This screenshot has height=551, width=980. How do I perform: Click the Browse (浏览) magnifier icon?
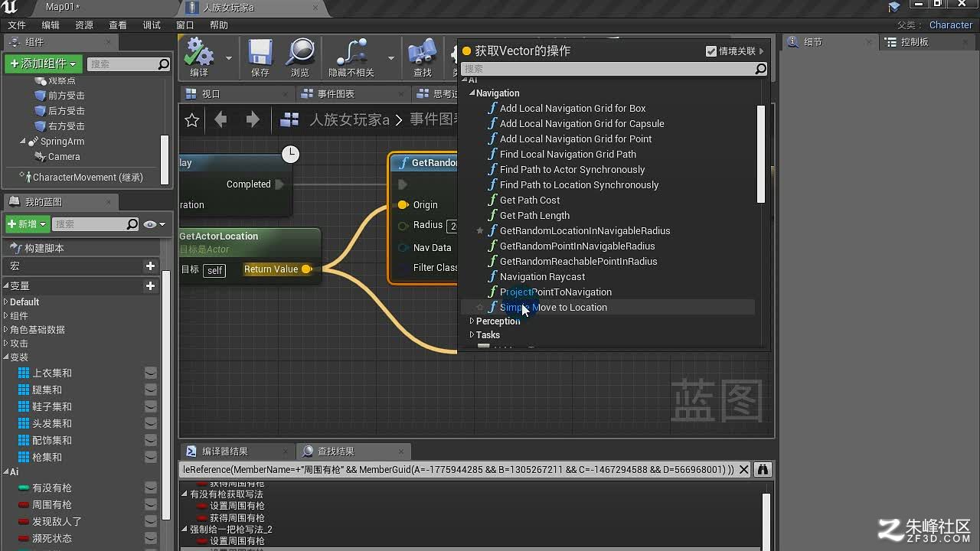pyautogui.click(x=300, y=53)
